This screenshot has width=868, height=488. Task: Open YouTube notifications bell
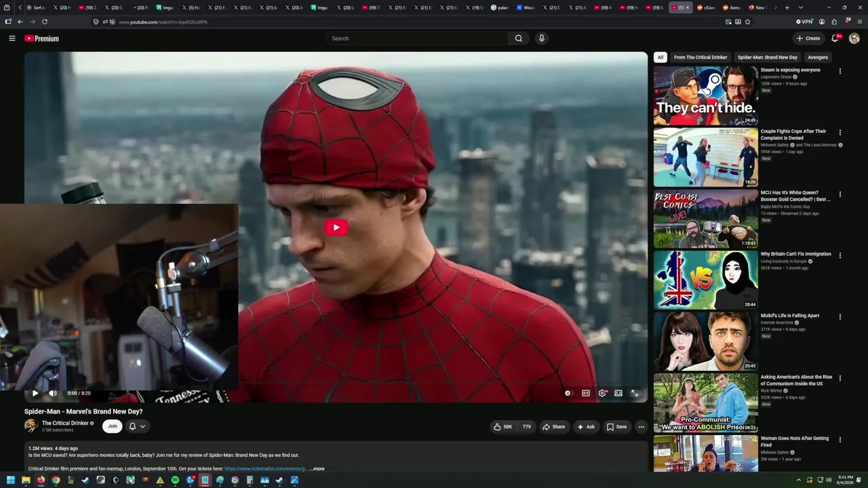click(835, 39)
